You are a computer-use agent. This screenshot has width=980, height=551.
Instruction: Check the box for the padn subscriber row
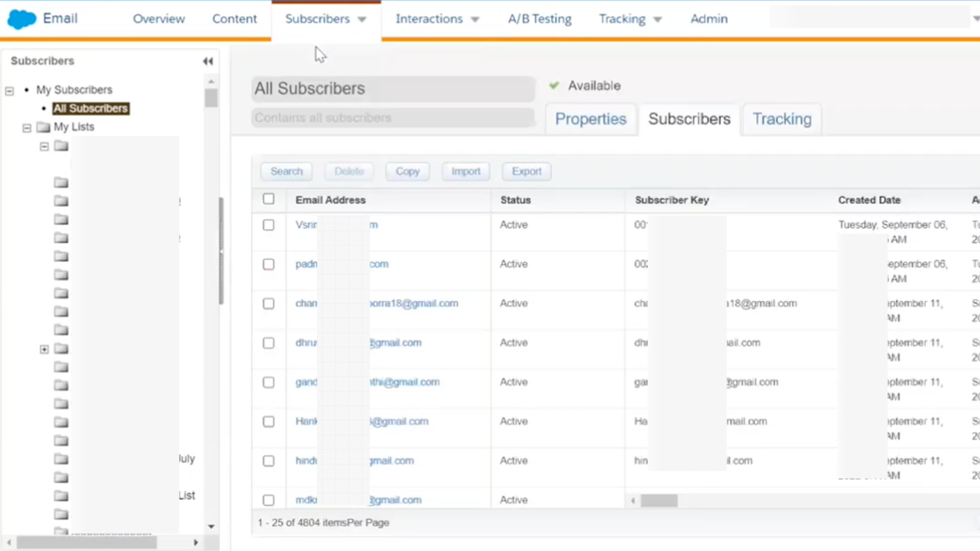pos(268,264)
